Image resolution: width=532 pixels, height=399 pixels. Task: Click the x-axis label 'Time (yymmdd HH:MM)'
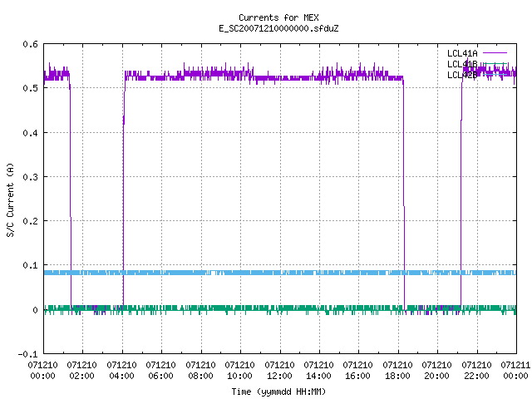click(278, 392)
